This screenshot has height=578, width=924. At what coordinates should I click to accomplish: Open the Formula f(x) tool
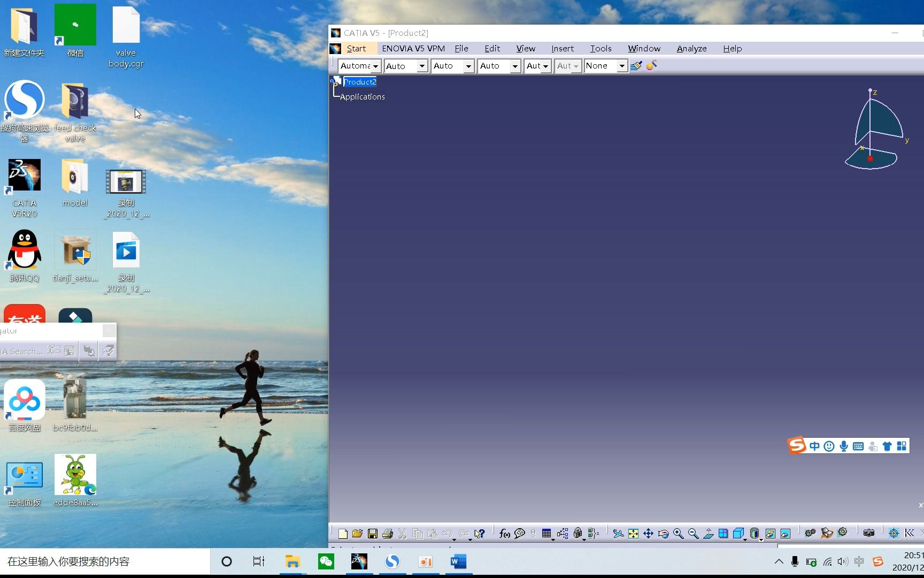[x=504, y=534]
